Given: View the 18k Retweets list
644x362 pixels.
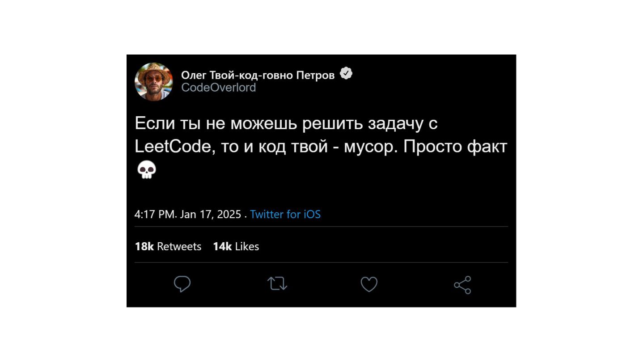Looking at the screenshot, I should pyautogui.click(x=168, y=247).
